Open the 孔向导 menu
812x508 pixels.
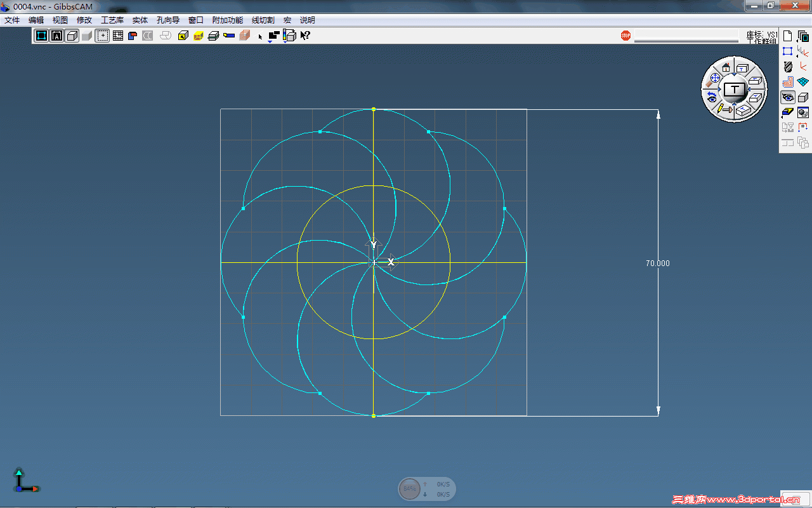click(x=168, y=20)
